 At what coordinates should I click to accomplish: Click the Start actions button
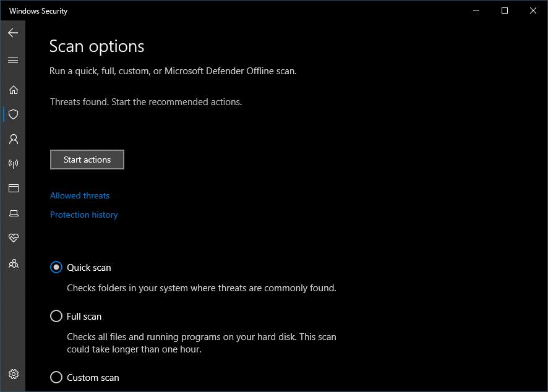[x=87, y=159]
